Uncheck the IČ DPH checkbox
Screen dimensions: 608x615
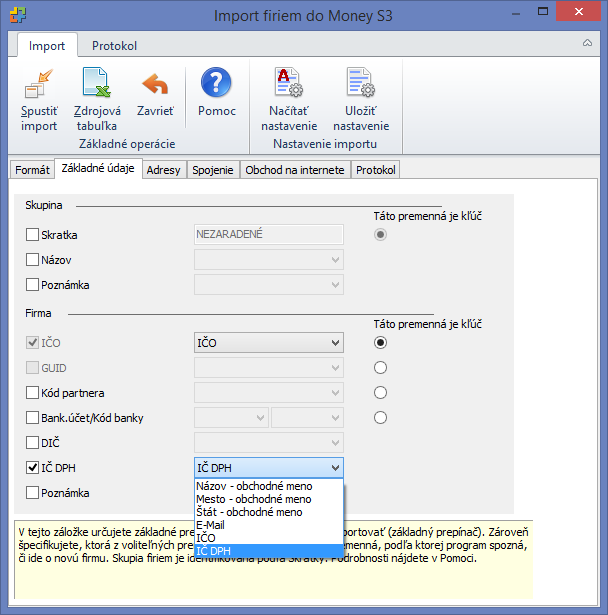pyautogui.click(x=32, y=468)
